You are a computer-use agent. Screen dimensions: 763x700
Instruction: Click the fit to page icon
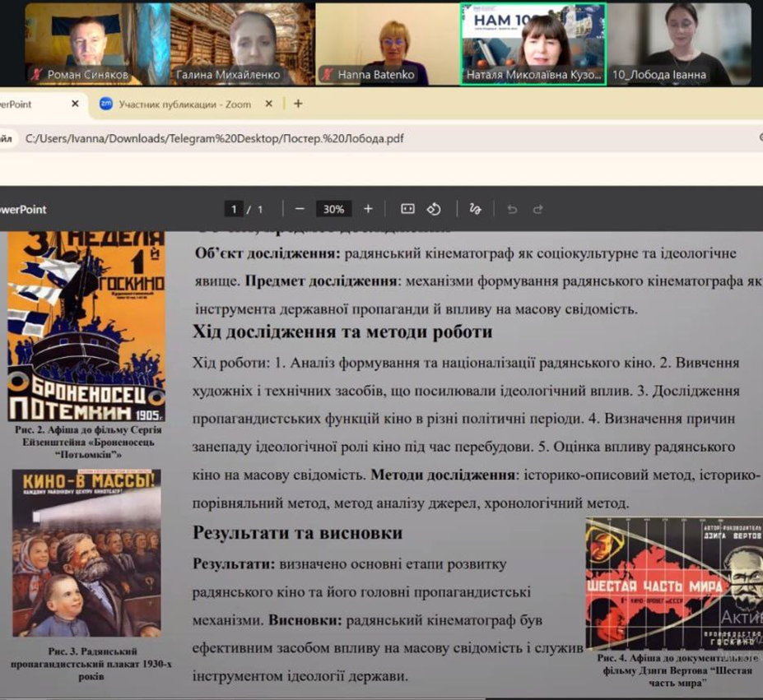tap(407, 209)
